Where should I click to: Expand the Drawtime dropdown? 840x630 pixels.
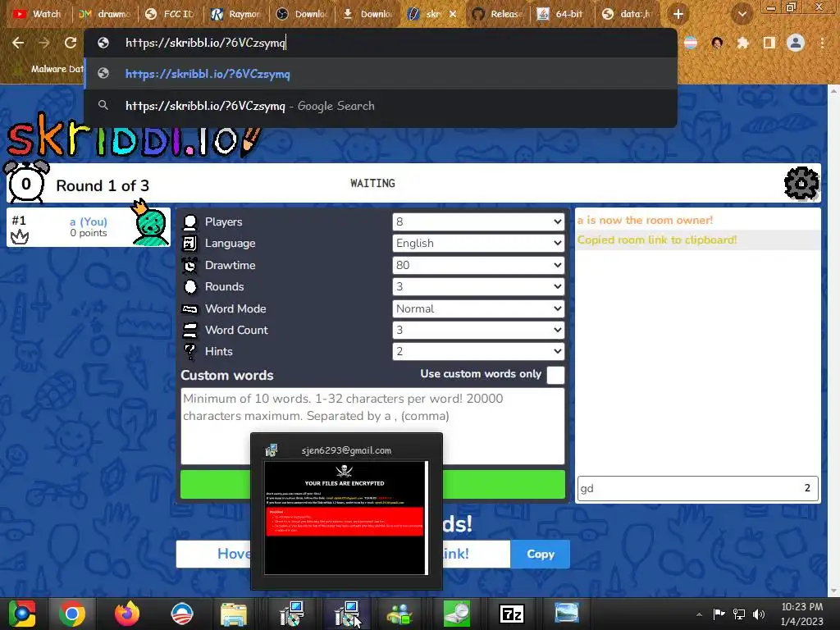478,265
